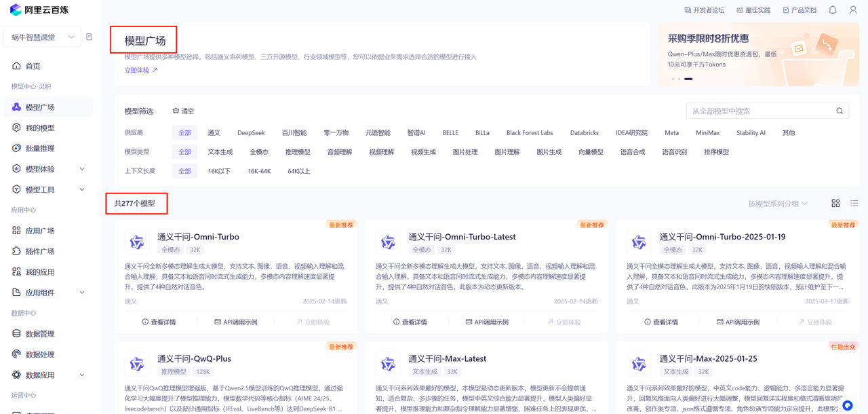Click the 首页 home icon in the sidebar
The width and height of the screenshot is (868, 414).
click(x=16, y=66)
